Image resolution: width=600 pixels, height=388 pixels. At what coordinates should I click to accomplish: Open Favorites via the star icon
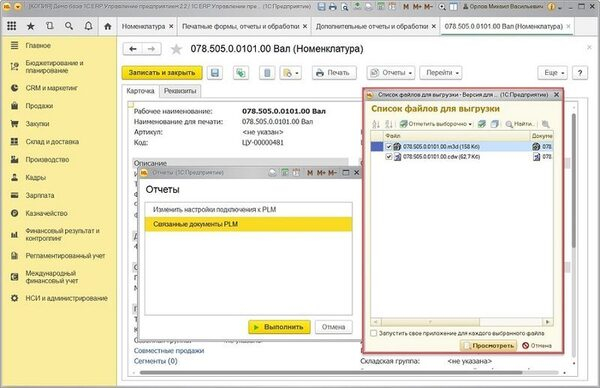pos(31,26)
